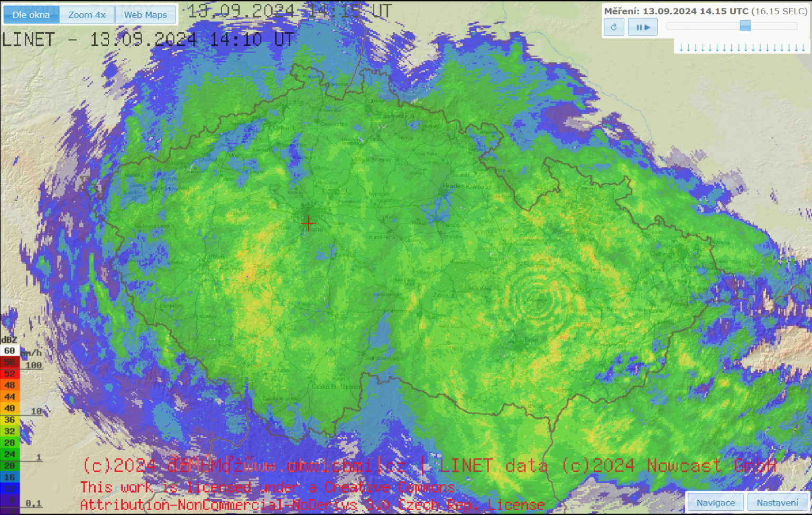Click the 60 dBZ white legend swatch
812x515 pixels.
(10, 351)
